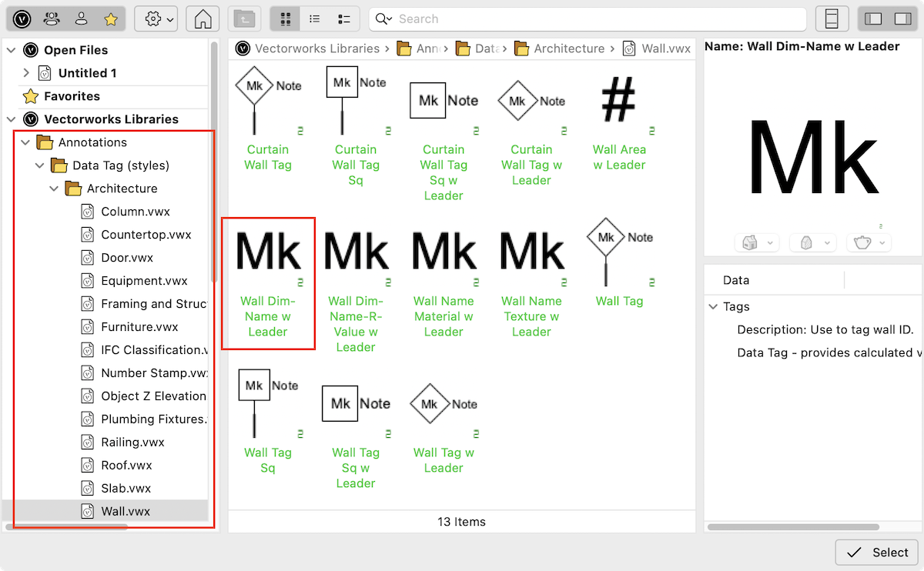The height and width of the screenshot is (571, 924).
Task: Switch to Workgroup libraries people icon
Action: point(51,19)
